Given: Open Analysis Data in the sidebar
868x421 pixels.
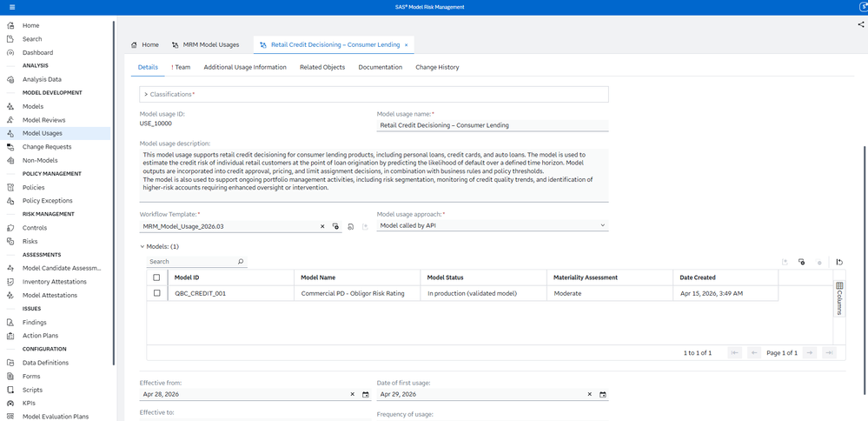Looking at the screenshot, I should point(42,79).
